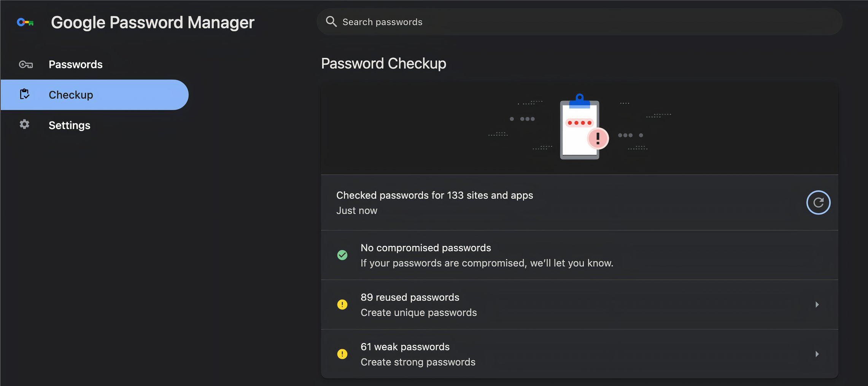Click the Search passwords field

tap(571, 22)
